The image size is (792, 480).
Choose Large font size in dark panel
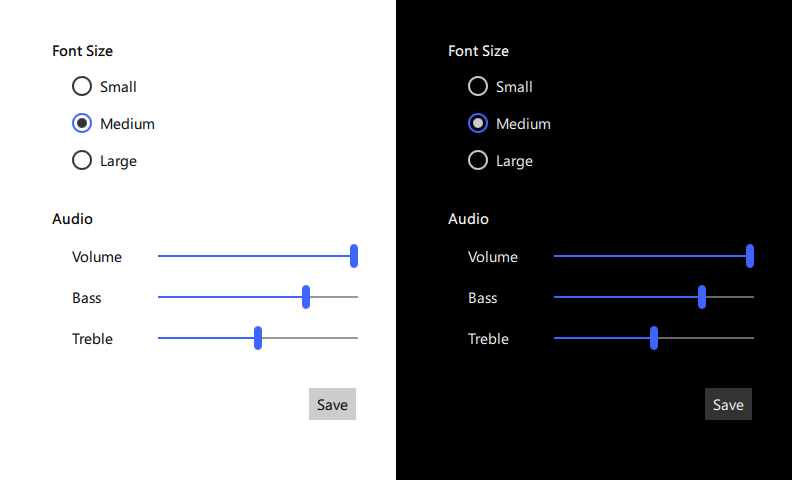tap(478, 161)
